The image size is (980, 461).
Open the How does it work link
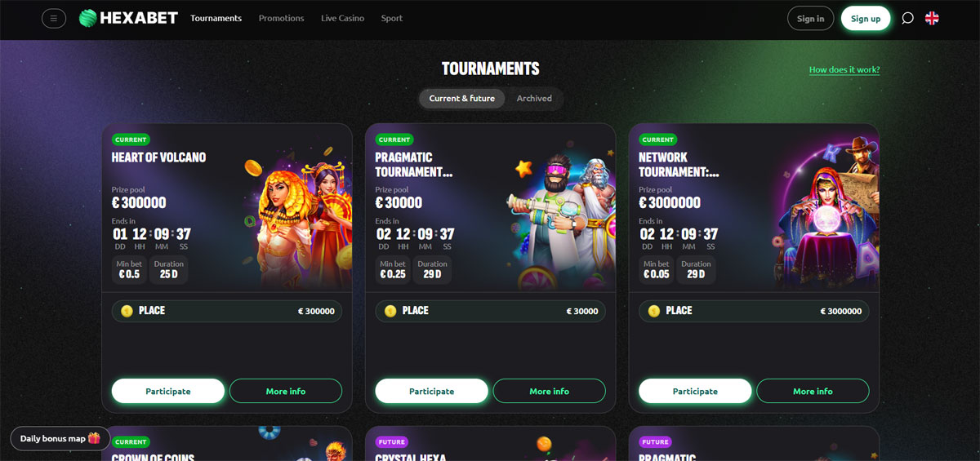click(844, 69)
